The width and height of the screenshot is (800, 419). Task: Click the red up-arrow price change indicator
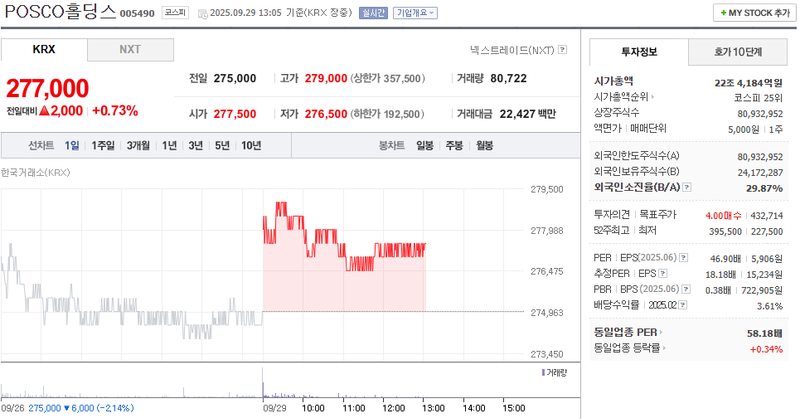[44, 111]
